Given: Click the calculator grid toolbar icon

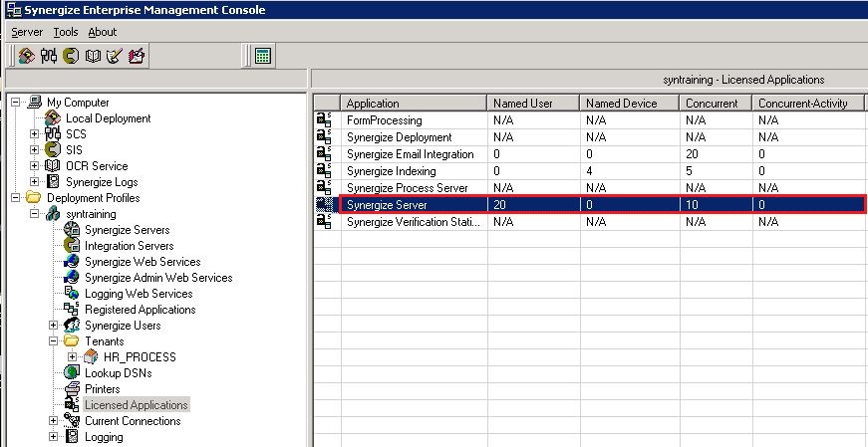Looking at the screenshot, I should pyautogui.click(x=263, y=56).
